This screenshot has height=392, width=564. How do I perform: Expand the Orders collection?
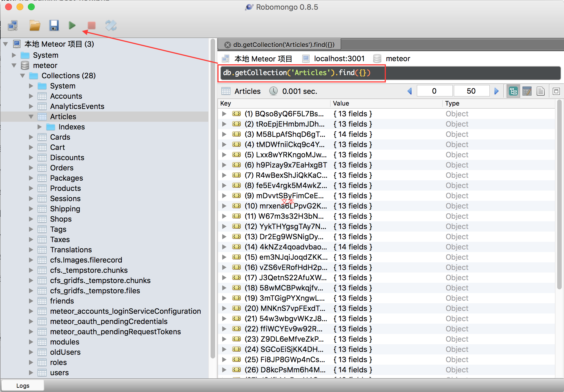(31, 168)
